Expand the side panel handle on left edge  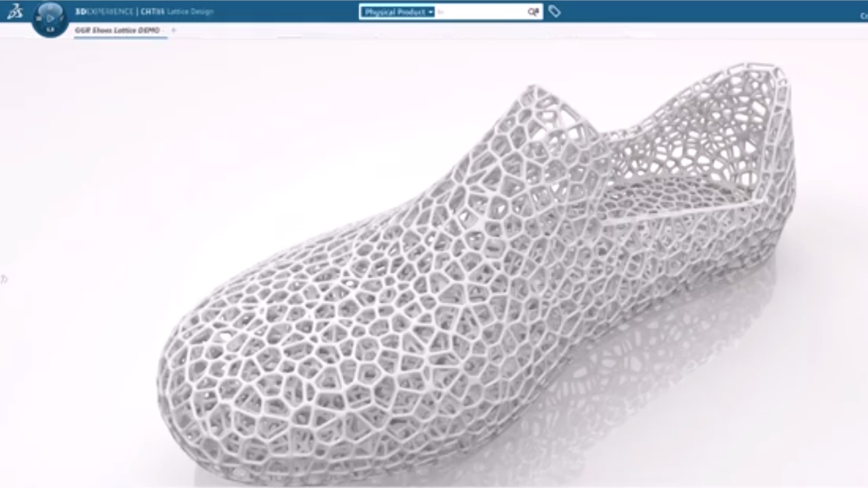coord(3,279)
